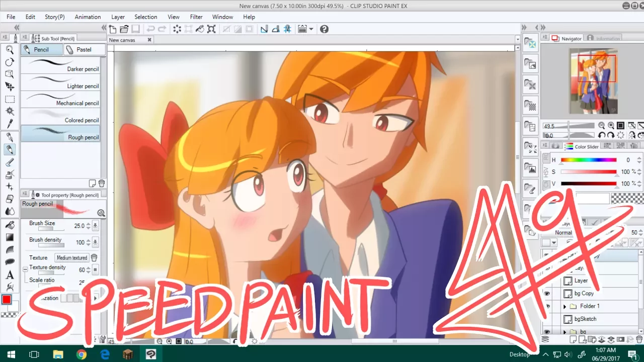Select the Pencil tool in toolbox

[10, 149]
